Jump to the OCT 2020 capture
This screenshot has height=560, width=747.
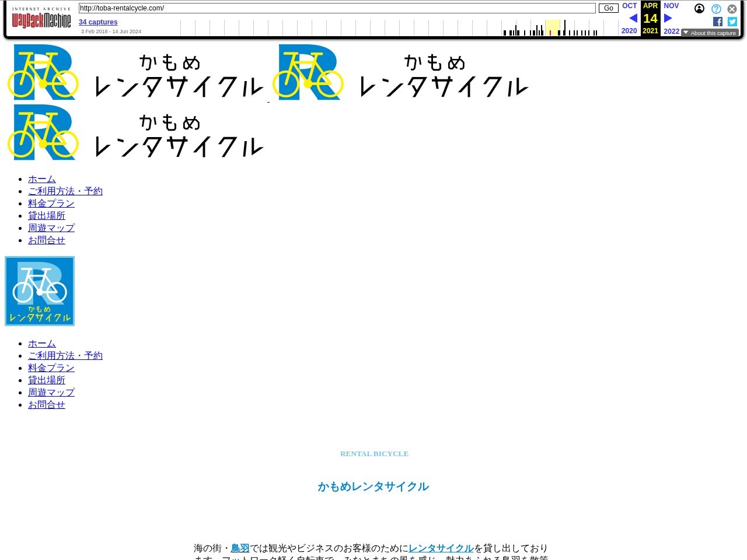[x=629, y=6]
